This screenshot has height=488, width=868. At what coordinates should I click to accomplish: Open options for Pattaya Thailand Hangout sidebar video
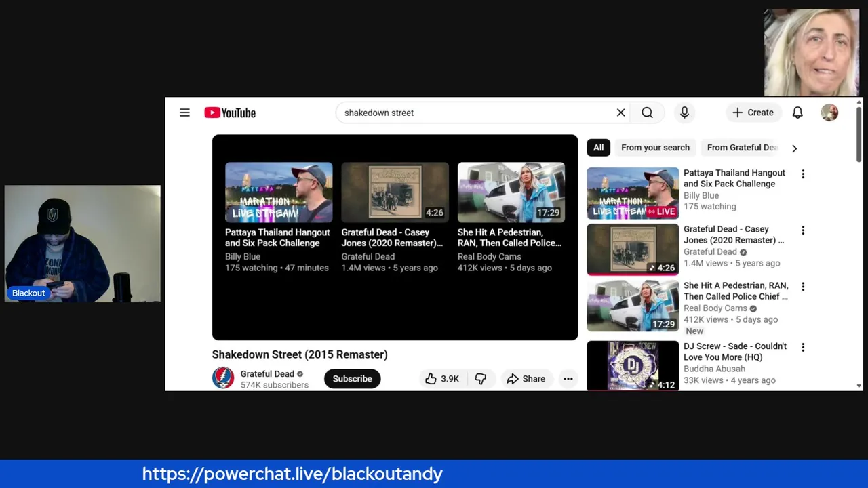(803, 174)
